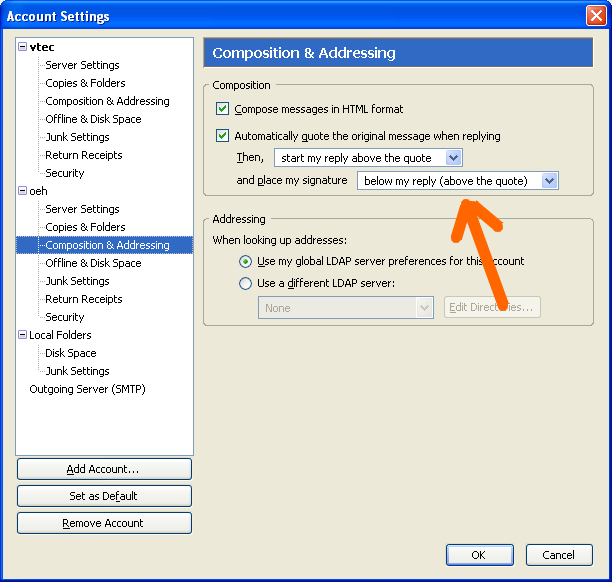The width and height of the screenshot is (612, 582).
Task: Toggle Compose messages in HTML format checkbox
Action: (222, 109)
